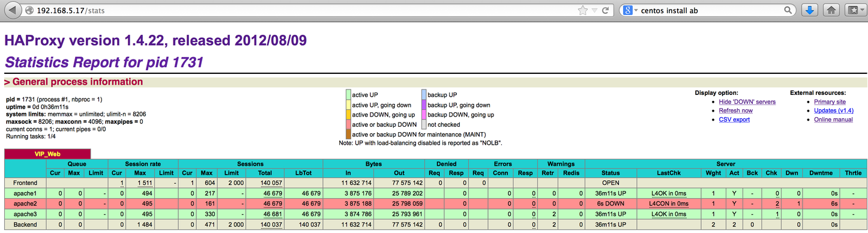Click the 'apache2' server row label
Image resolution: width=868 pixels, height=233 pixels.
[x=25, y=204]
